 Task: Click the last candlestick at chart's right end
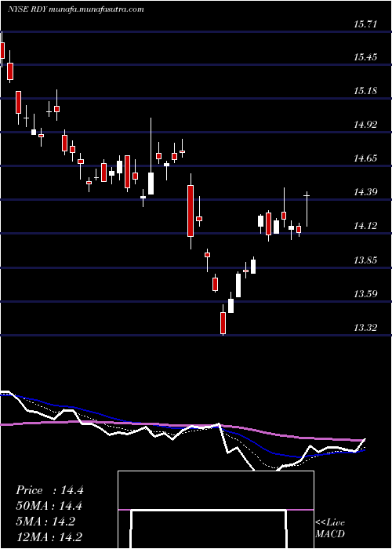307,209
